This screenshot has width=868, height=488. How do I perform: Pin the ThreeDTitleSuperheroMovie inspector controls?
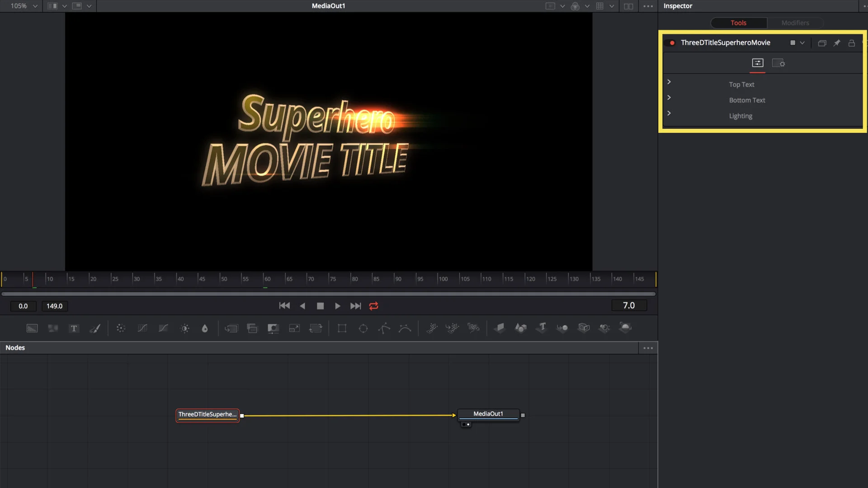(837, 43)
